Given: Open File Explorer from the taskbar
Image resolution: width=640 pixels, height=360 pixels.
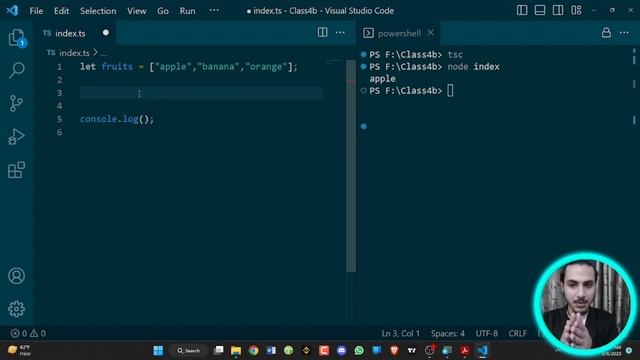Looking at the screenshot, I should pyautogui.click(x=236, y=350).
